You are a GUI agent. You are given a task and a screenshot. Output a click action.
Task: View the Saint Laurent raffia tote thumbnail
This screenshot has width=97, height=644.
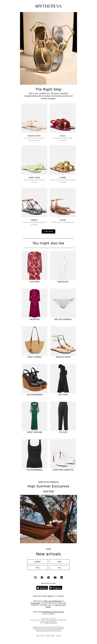point(34,341)
